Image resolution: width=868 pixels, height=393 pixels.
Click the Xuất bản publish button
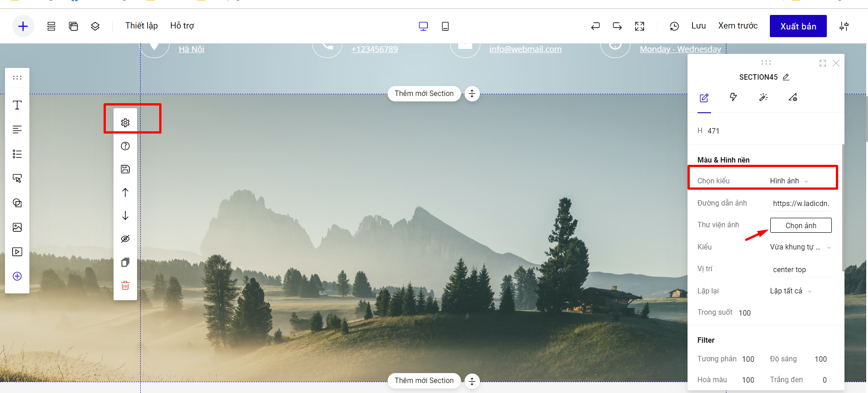click(798, 26)
